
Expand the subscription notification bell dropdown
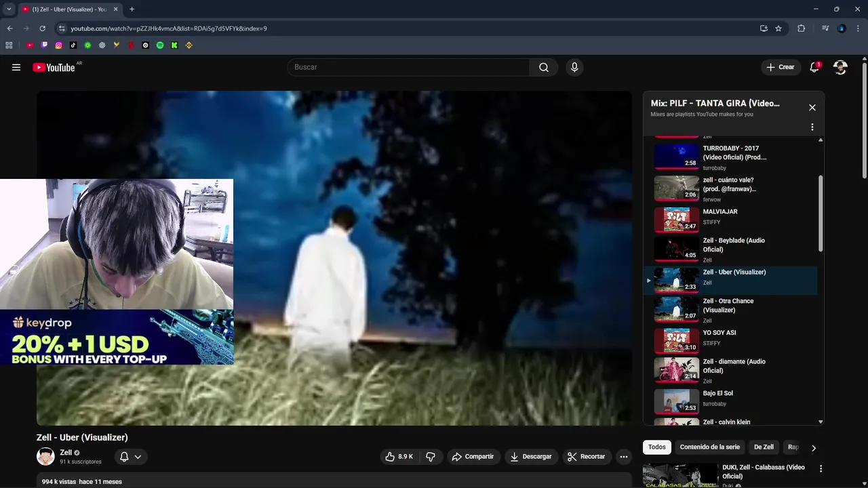click(130, 457)
